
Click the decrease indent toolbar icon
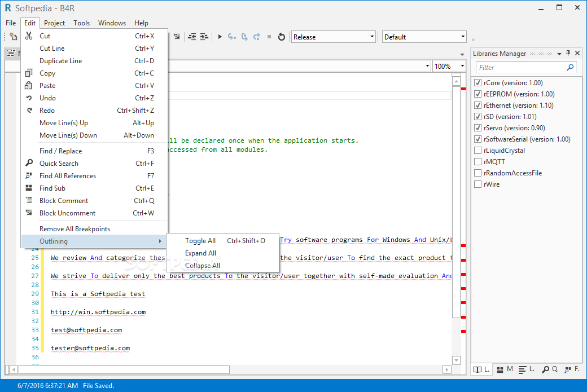(x=192, y=36)
